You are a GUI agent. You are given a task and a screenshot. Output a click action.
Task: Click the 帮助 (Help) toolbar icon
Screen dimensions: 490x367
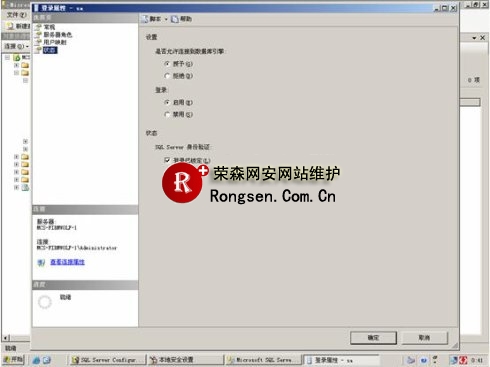(x=175, y=19)
